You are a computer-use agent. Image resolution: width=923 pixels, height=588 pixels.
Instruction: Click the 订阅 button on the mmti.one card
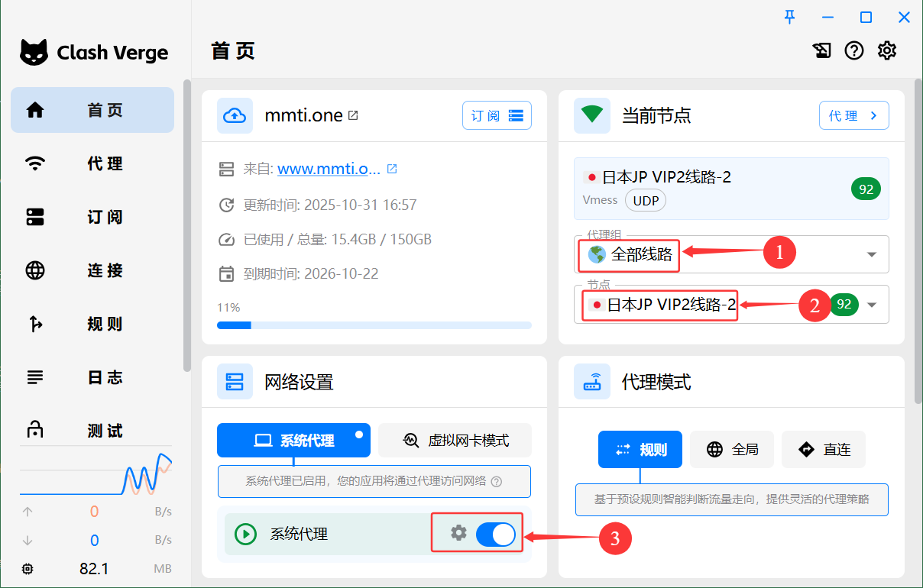(497, 116)
